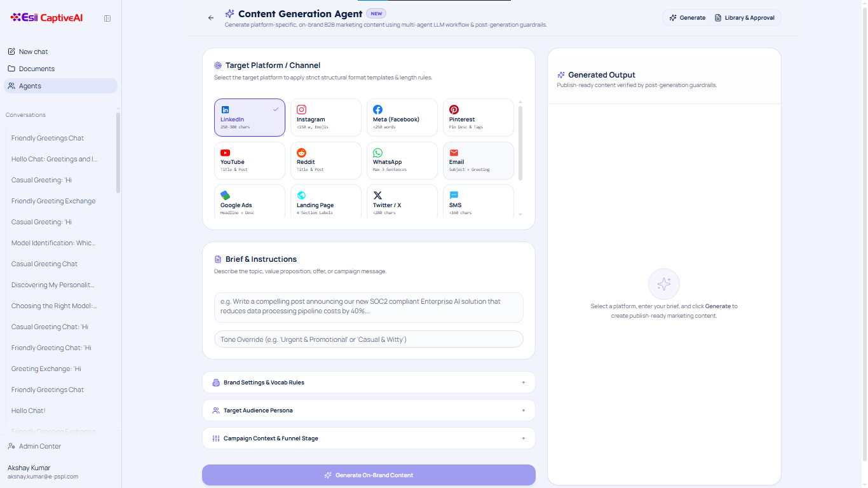Open the Akshay Kumar account profile
The image size is (868, 488).
(43, 471)
